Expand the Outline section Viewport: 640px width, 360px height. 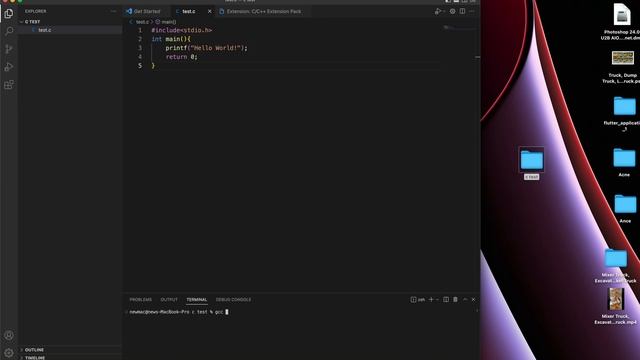click(70, 350)
